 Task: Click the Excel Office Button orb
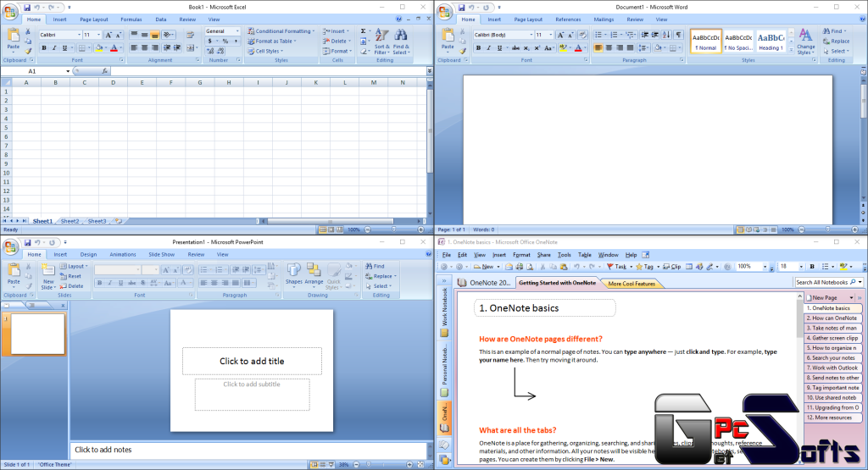[9, 12]
